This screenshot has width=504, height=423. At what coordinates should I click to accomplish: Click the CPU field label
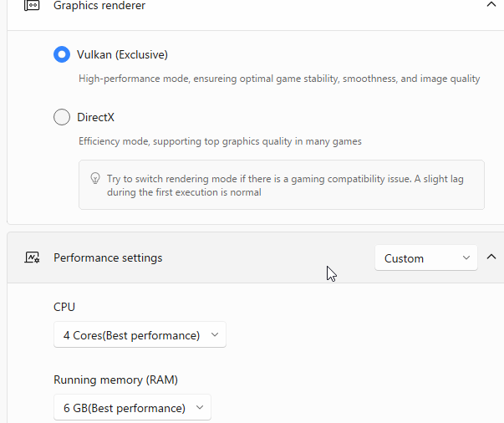click(x=64, y=308)
